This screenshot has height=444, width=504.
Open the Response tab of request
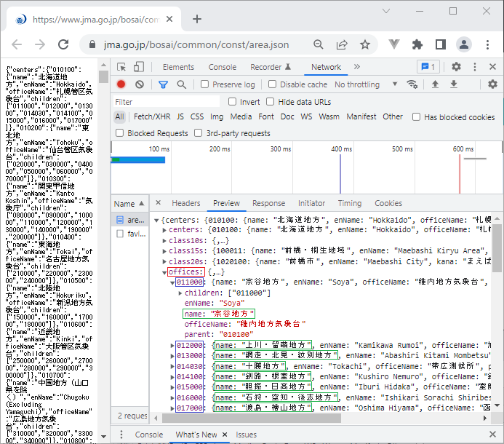click(268, 203)
